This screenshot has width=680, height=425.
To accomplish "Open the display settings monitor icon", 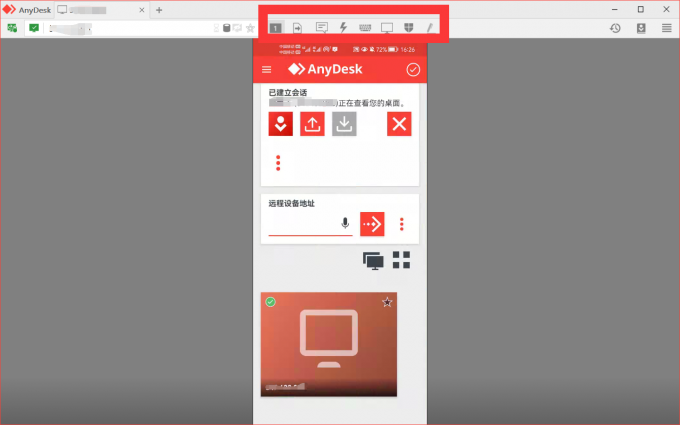I will click(387, 28).
